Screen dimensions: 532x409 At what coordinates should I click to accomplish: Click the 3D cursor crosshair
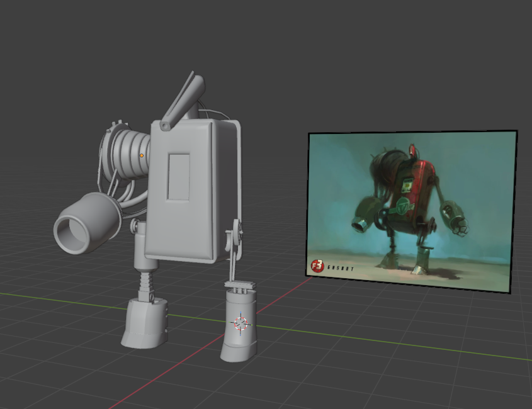coord(241,323)
